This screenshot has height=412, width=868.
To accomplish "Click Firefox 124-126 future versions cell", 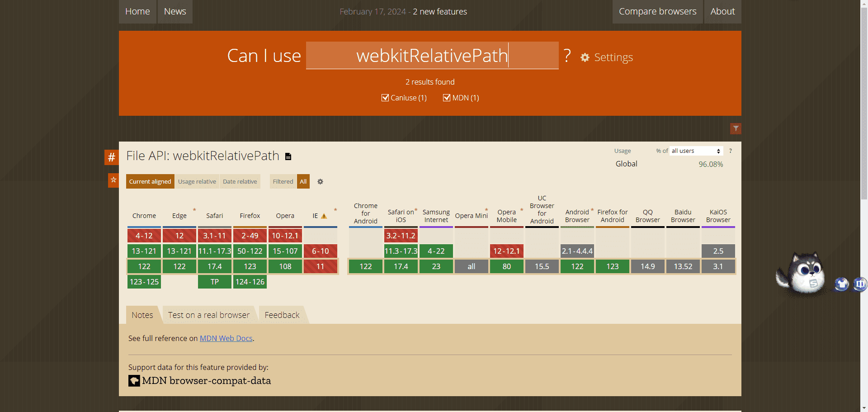I will click(x=250, y=282).
